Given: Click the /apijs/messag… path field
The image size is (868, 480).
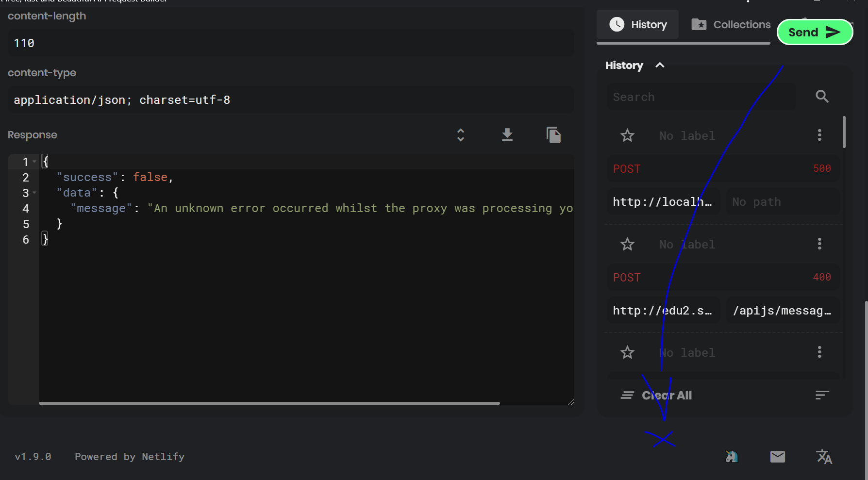Looking at the screenshot, I should pos(783,311).
